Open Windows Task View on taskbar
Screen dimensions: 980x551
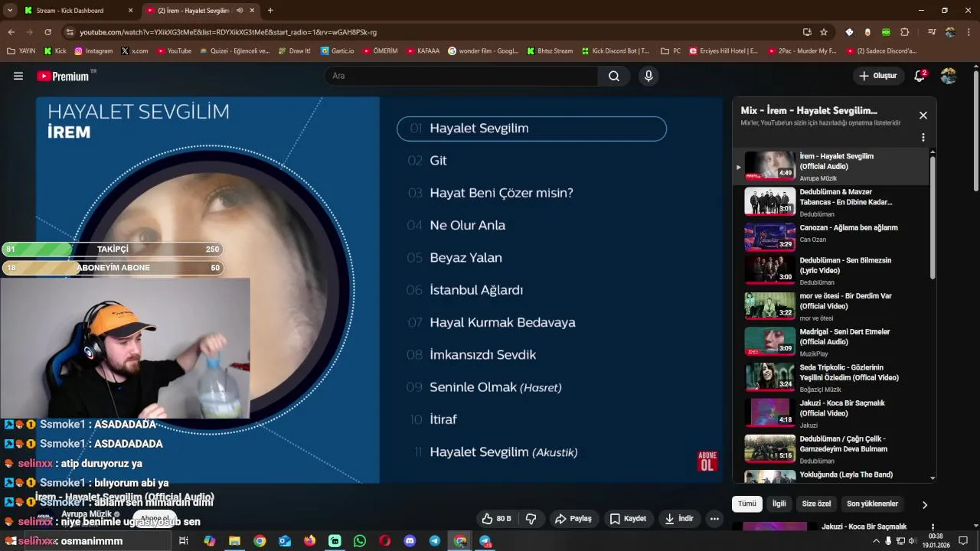(184, 541)
